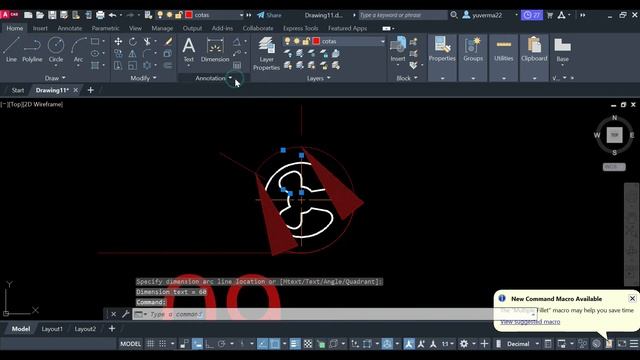The image size is (640, 360).
Task: Expand the Block panel
Action: point(407,78)
